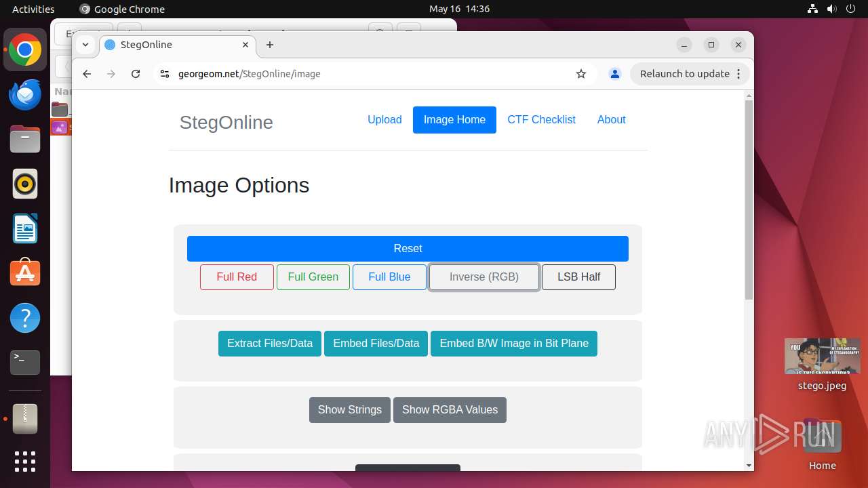Open the volume indicator in top bar

[832, 9]
